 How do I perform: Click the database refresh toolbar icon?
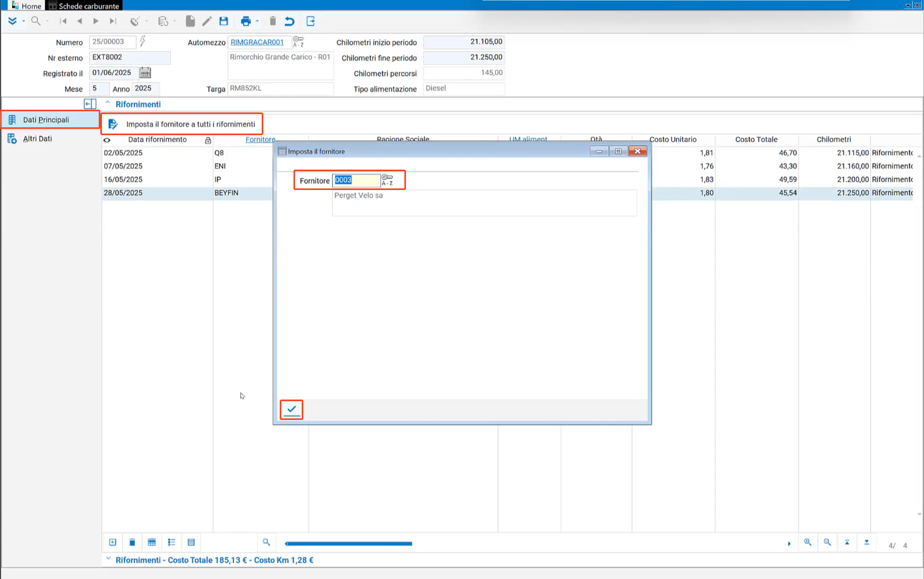[163, 21]
